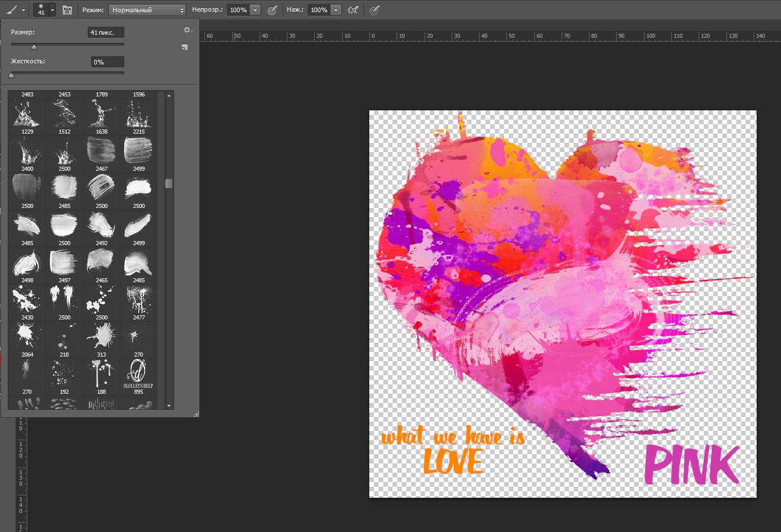Expand the Наж. flow slider arrow
The image size is (781, 532).
(x=336, y=10)
